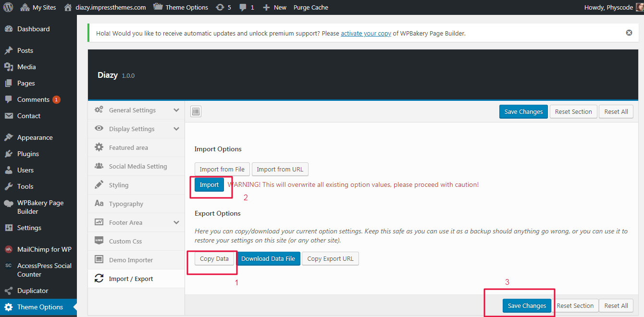Click the Duplicator icon in sidebar
This screenshot has width=644, height=317.
coord(9,291)
